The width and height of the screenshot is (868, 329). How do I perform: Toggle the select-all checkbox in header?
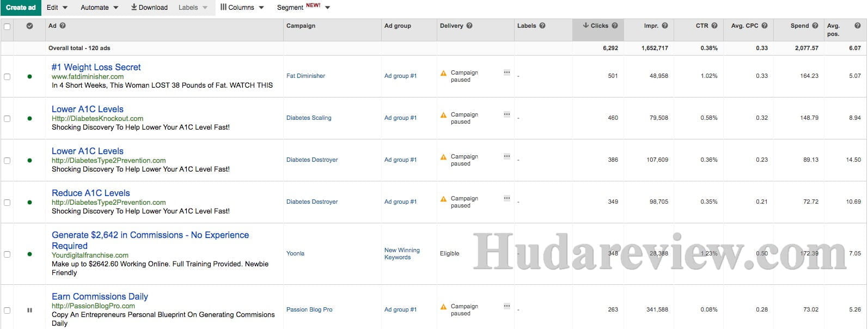7,26
